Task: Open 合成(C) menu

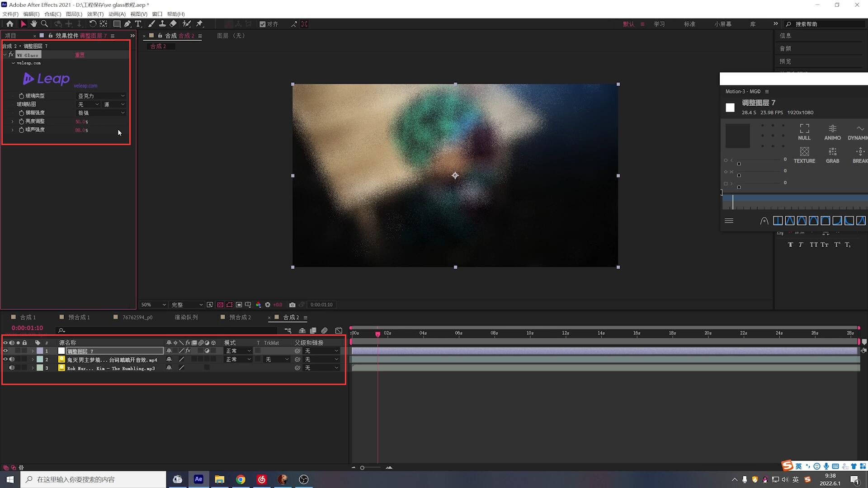Action: click(52, 14)
